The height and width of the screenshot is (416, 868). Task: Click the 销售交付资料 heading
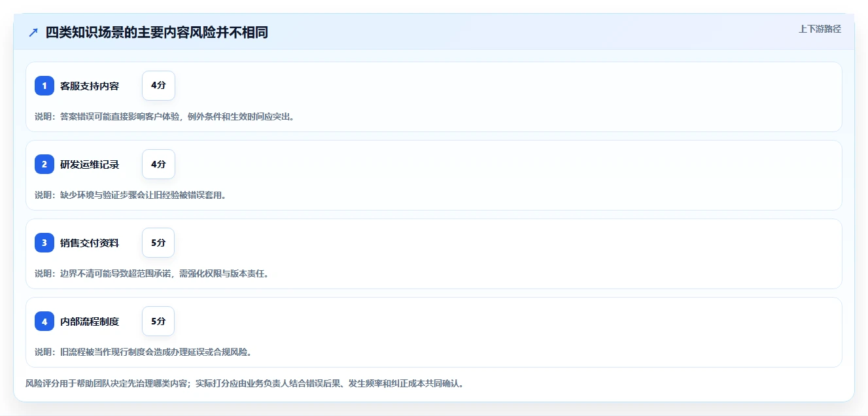tap(90, 243)
